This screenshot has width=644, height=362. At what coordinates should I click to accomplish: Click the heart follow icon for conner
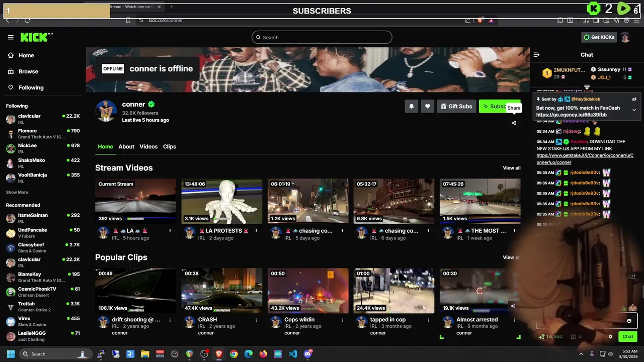pos(428,106)
